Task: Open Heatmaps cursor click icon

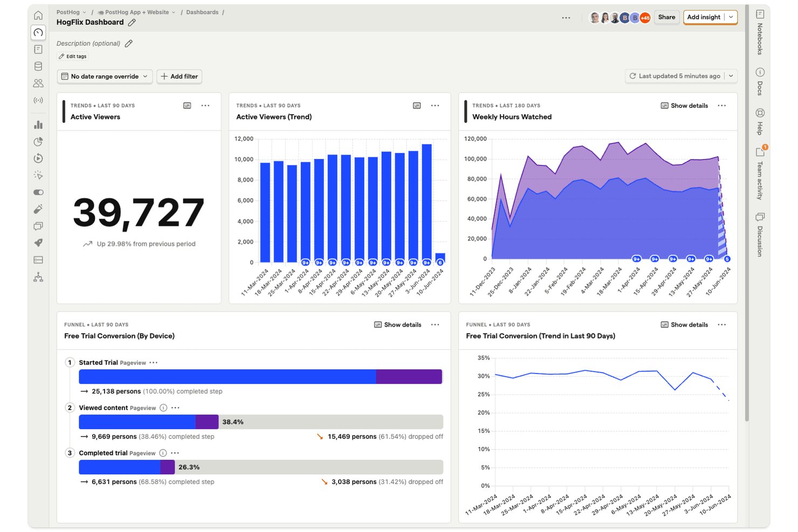Action: (x=38, y=175)
